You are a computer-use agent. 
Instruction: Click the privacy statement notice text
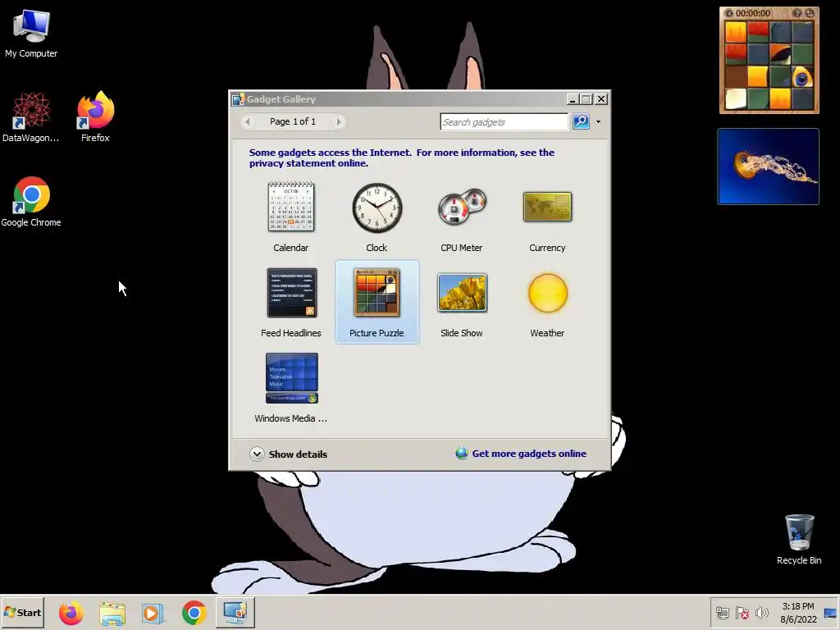(402, 157)
